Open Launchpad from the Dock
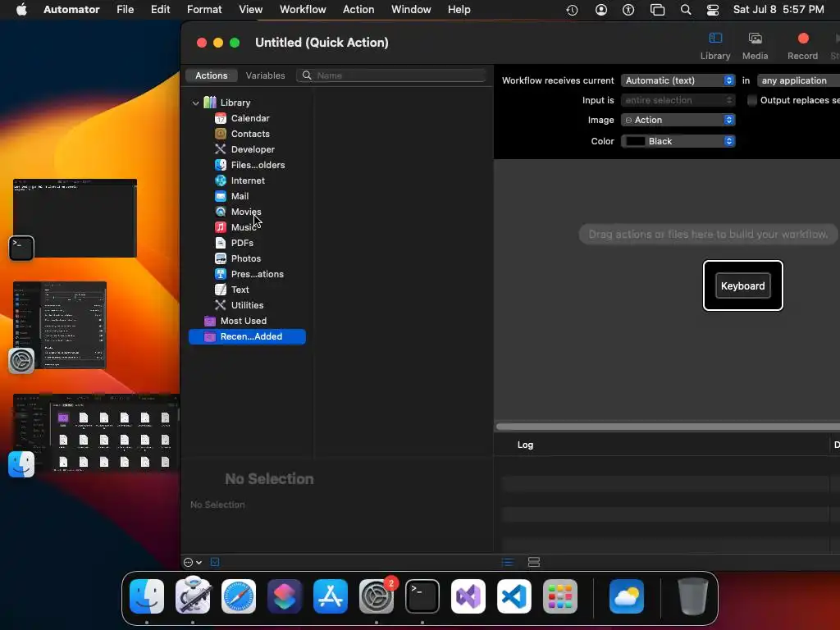Screen dimensions: 840x630 pos(559,596)
